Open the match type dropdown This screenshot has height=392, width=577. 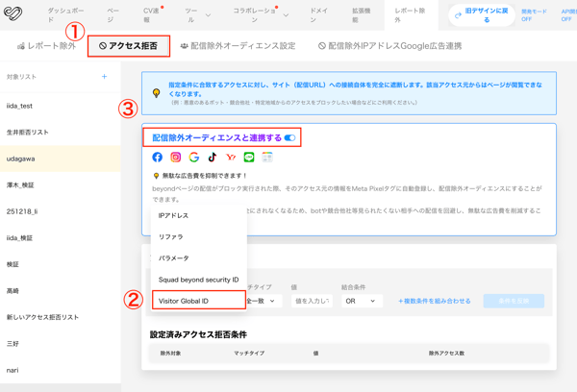[263, 301]
